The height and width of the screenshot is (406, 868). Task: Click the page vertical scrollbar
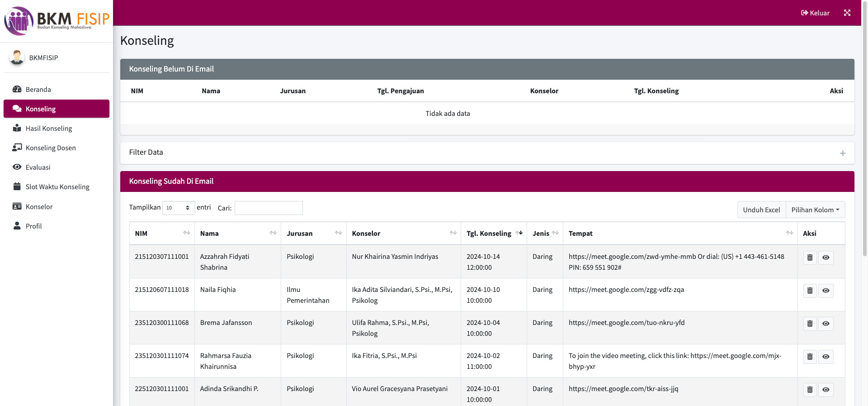click(865, 129)
